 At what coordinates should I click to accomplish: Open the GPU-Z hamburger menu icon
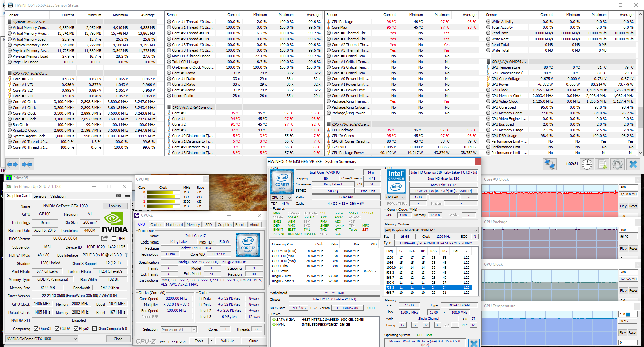127,195
